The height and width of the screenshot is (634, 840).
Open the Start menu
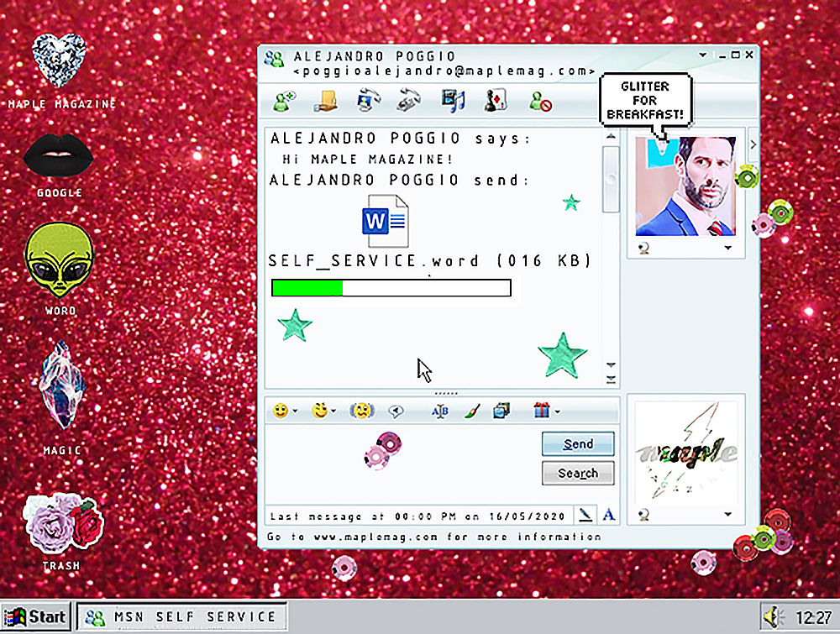click(36, 617)
